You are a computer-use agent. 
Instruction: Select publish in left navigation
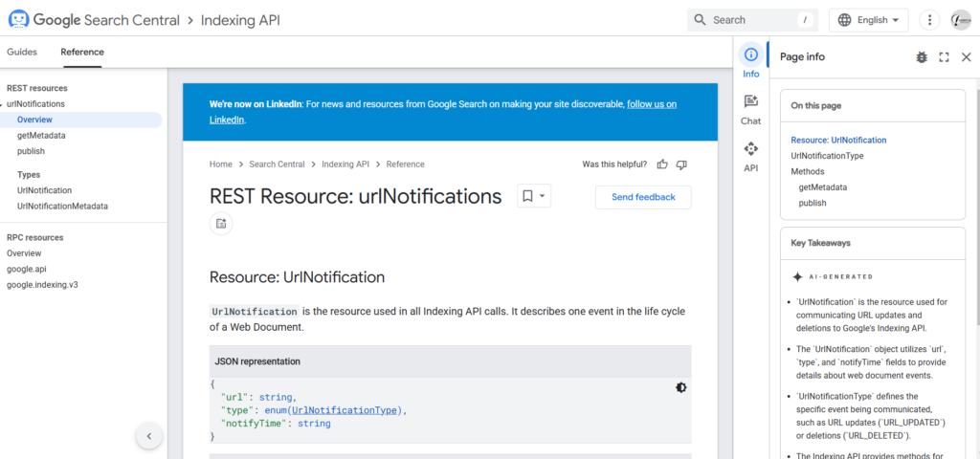point(32,151)
